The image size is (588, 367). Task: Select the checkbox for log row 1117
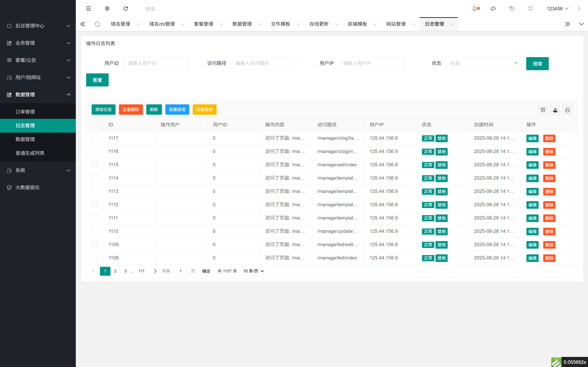tap(95, 138)
